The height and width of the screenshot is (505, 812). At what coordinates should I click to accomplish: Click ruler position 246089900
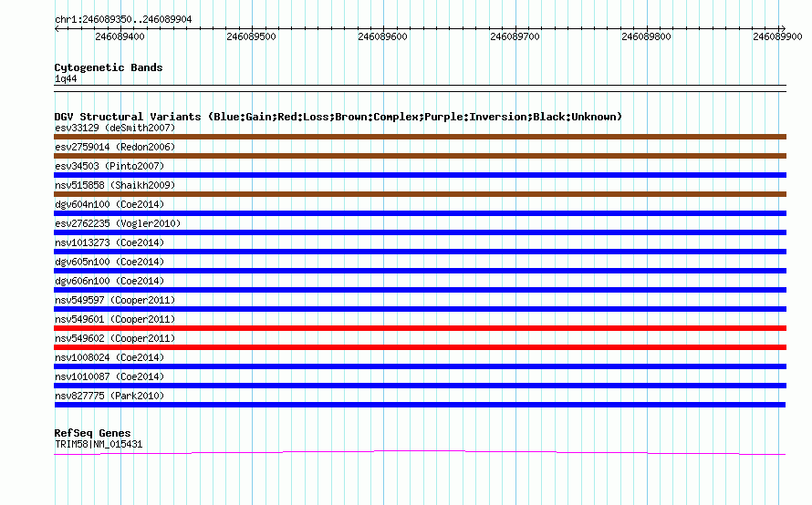(778, 36)
